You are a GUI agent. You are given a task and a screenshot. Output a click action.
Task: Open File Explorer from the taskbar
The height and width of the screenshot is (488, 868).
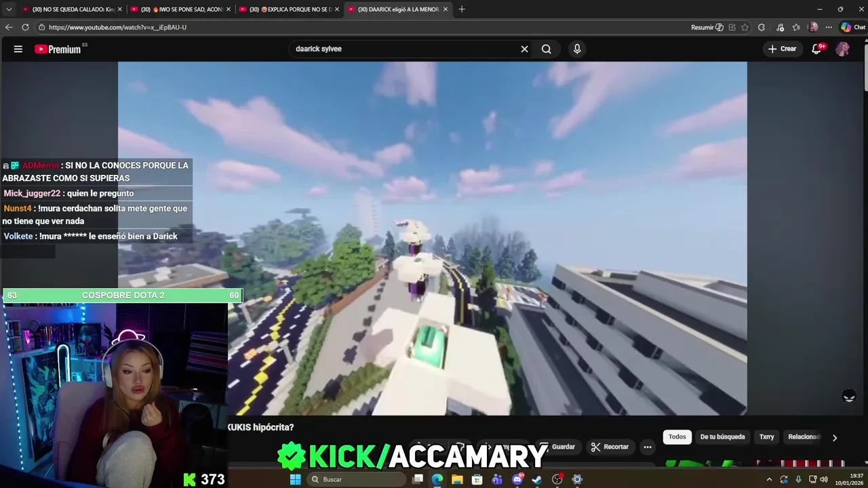click(x=458, y=479)
